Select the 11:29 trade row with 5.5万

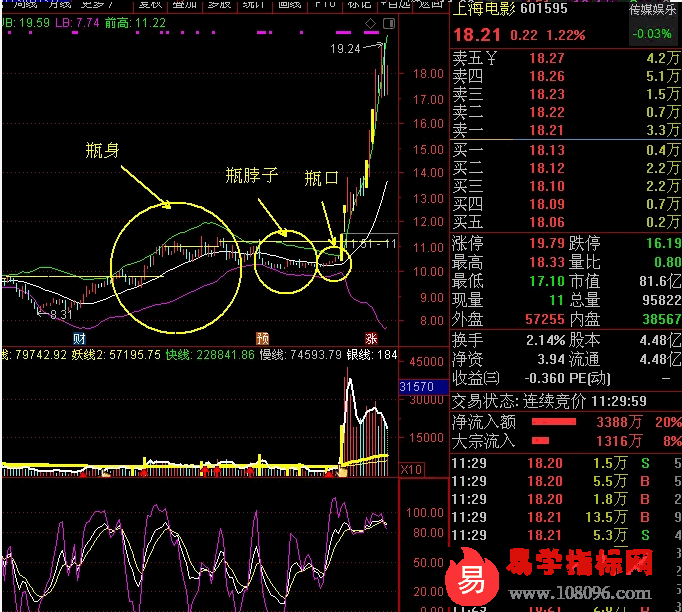point(565,481)
